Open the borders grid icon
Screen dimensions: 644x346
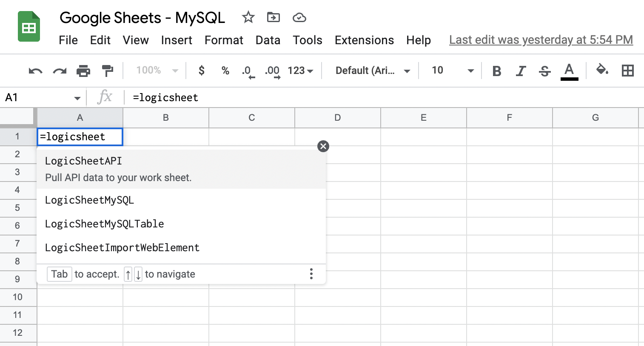tap(627, 71)
